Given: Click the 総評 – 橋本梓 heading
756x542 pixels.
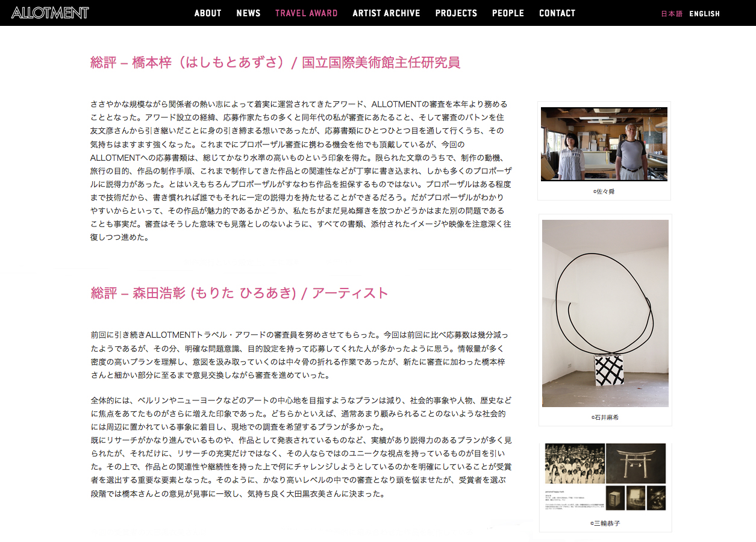Looking at the screenshot, I should [x=275, y=62].
